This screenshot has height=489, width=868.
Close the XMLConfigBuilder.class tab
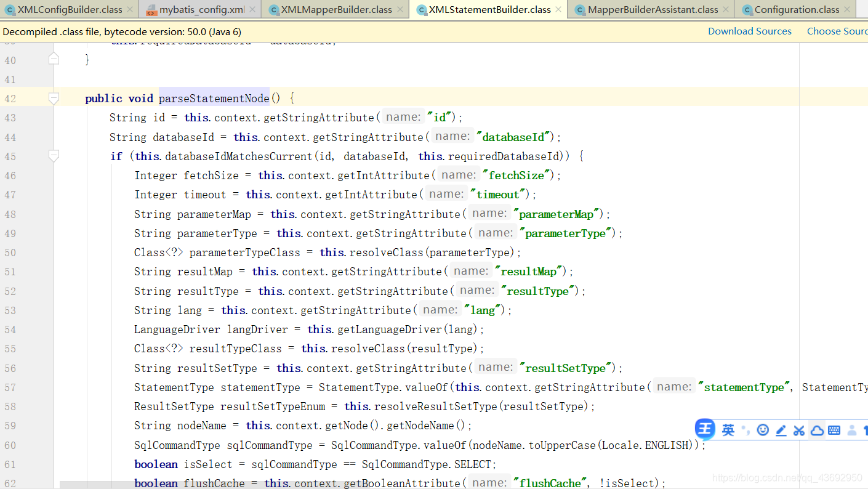pos(129,9)
